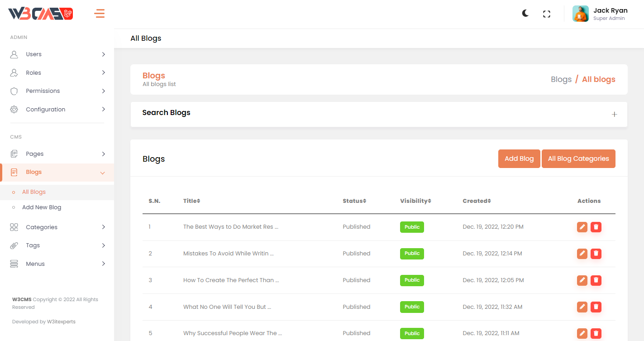This screenshot has width=644, height=341.
Task: Open the All Blog Categories button
Action: coord(578,159)
